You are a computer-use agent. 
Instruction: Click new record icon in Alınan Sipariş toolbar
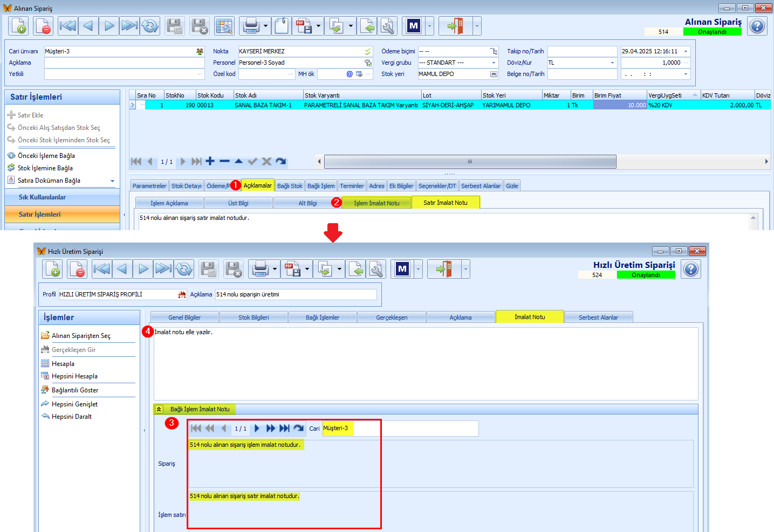[x=19, y=26]
